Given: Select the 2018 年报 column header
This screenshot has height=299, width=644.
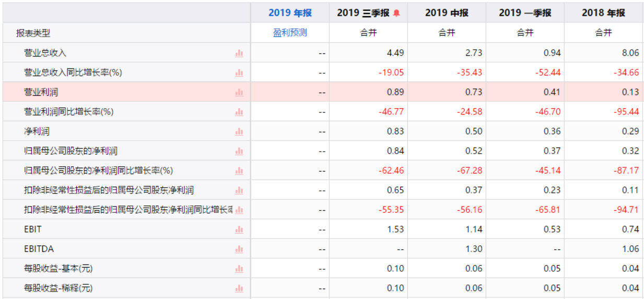Looking at the screenshot, I should [603, 13].
